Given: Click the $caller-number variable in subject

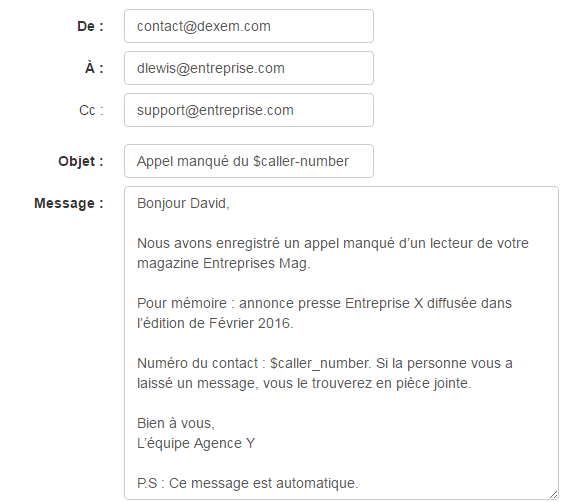Looking at the screenshot, I should point(301,161).
